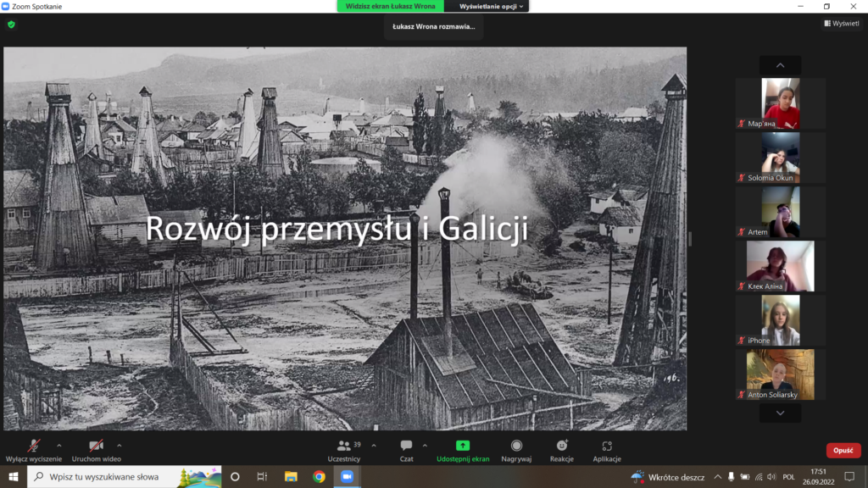
Task: Expand video options arrow beside camera
Action: click(x=119, y=445)
